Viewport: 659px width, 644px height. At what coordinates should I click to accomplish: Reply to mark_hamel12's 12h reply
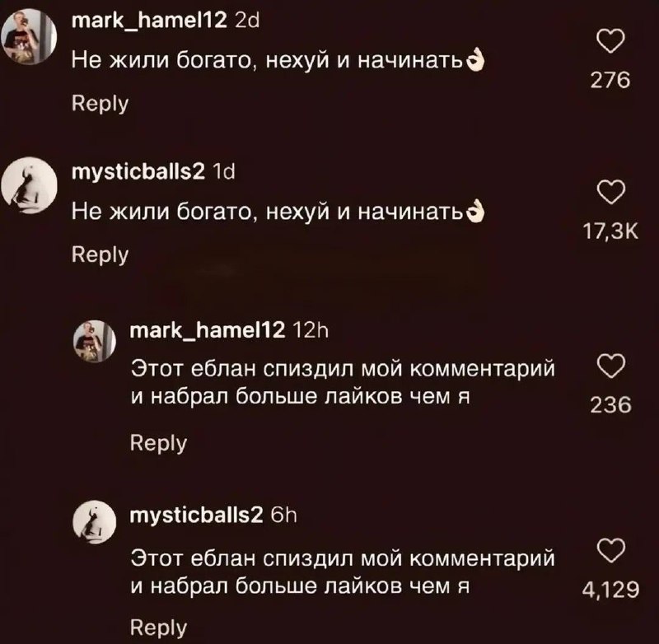coord(158,443)
